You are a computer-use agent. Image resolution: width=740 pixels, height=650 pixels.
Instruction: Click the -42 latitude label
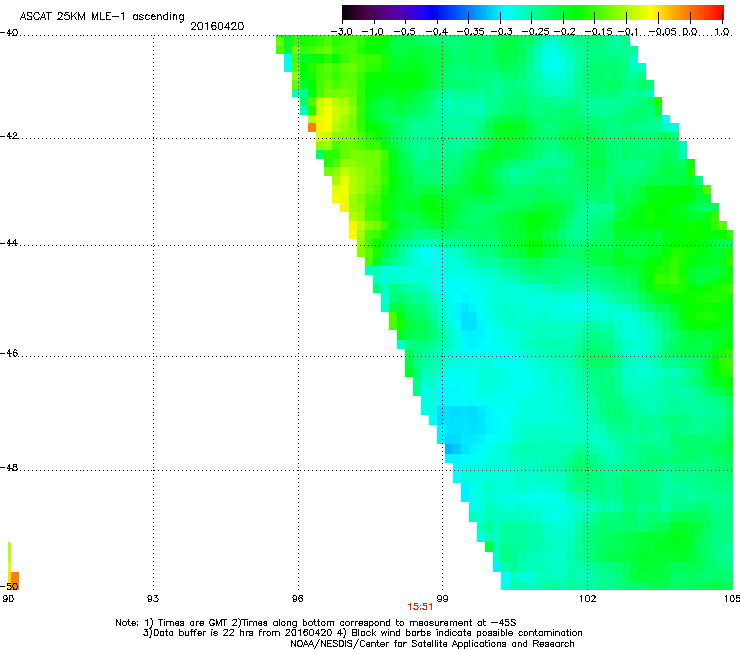[9, 135]
